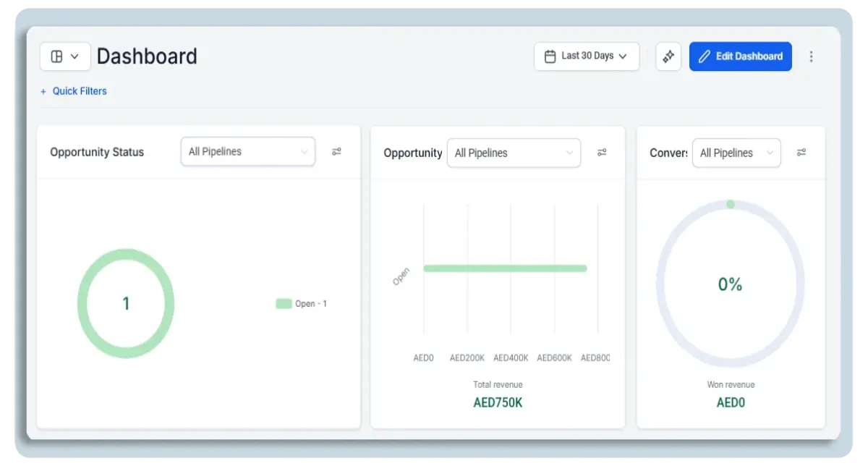Open the Last 30 Days date range menu
868x466 pixels.
point(587,56)
